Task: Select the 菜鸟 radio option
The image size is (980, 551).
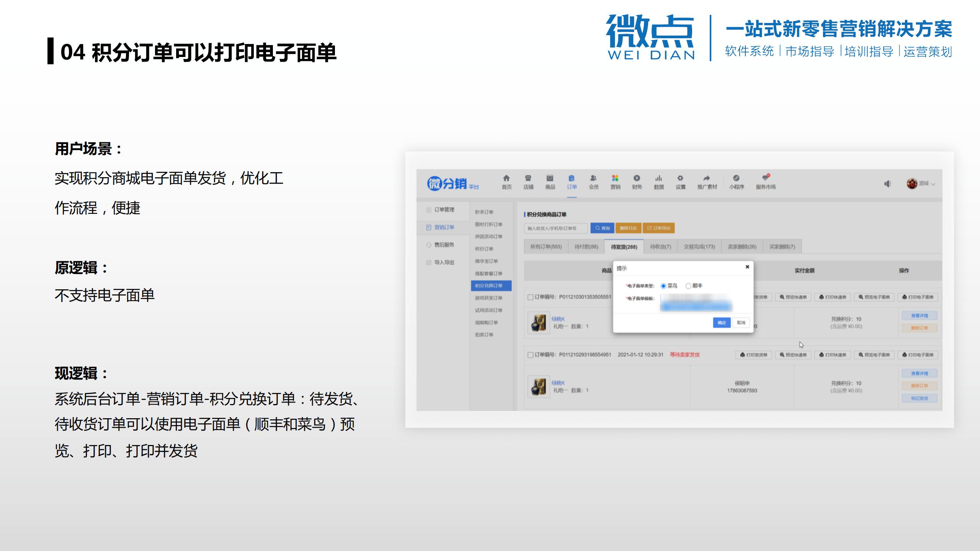Action: pos(663,286)
